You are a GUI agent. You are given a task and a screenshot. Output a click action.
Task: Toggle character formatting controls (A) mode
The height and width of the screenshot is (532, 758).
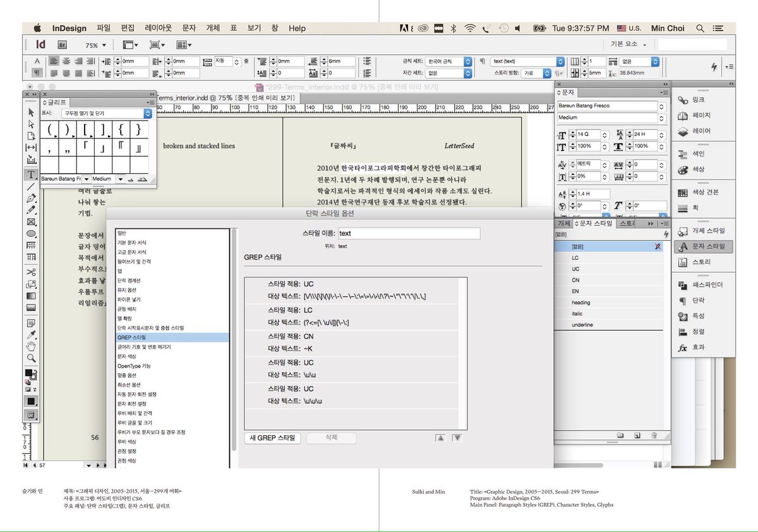(37, 61)
